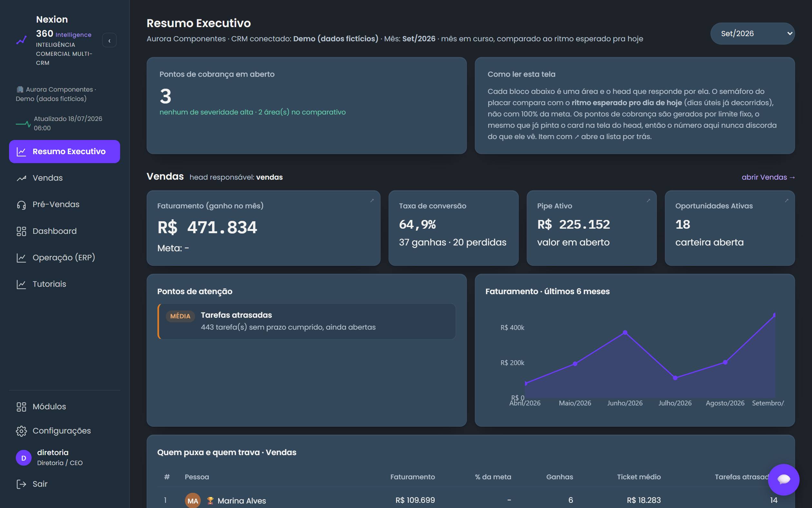Open list via Faturamento card arrow icon
Viewport: 812px width, 508px height.
[x=372, y=201]
